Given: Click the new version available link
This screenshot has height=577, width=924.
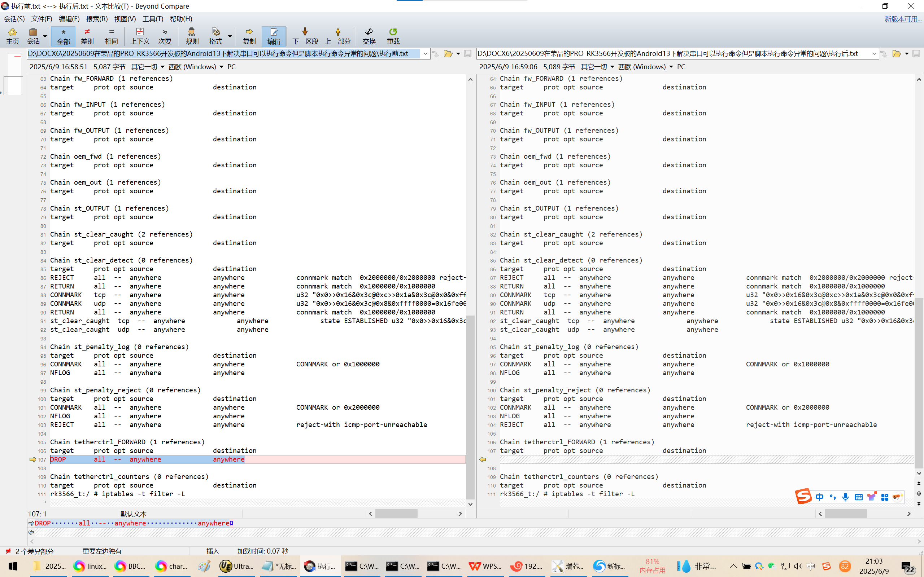Looking at the screenshot, I should 903,19.
